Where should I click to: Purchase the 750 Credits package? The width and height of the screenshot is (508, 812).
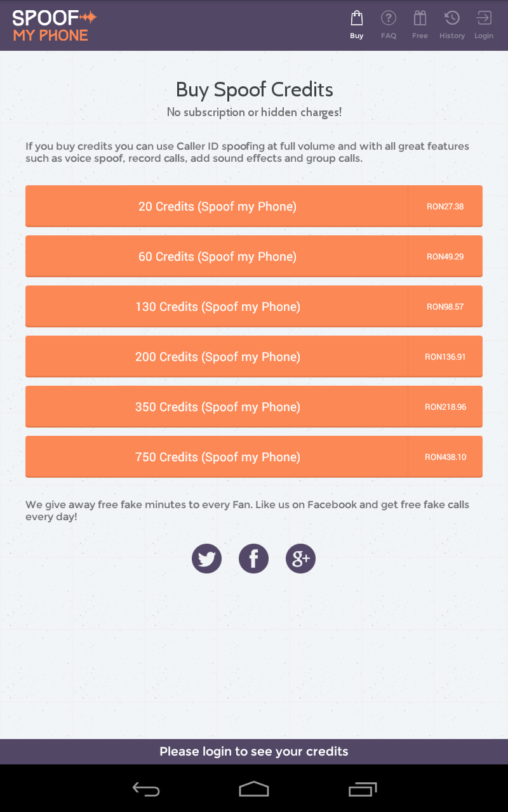(x=217, y=457)
